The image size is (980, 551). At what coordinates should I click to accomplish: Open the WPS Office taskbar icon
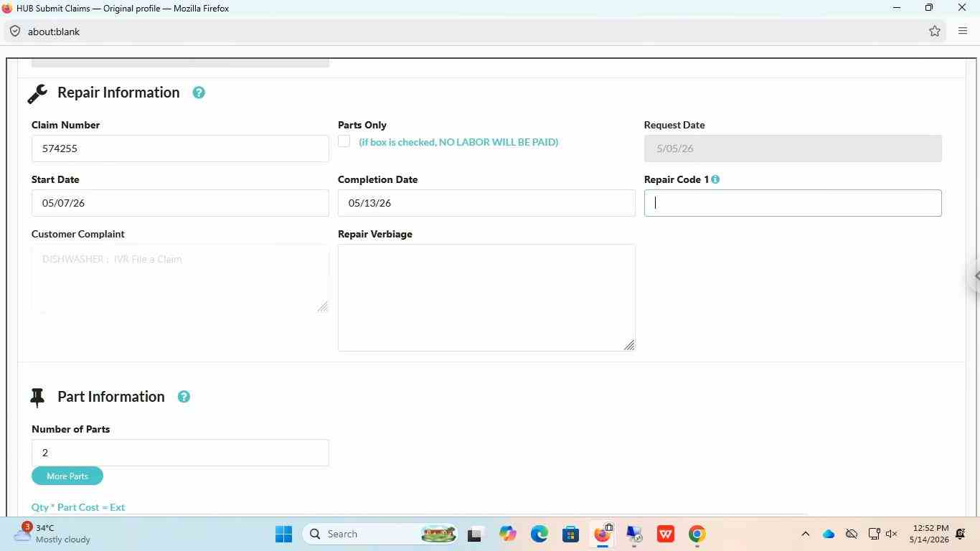[x=666, y=534]
